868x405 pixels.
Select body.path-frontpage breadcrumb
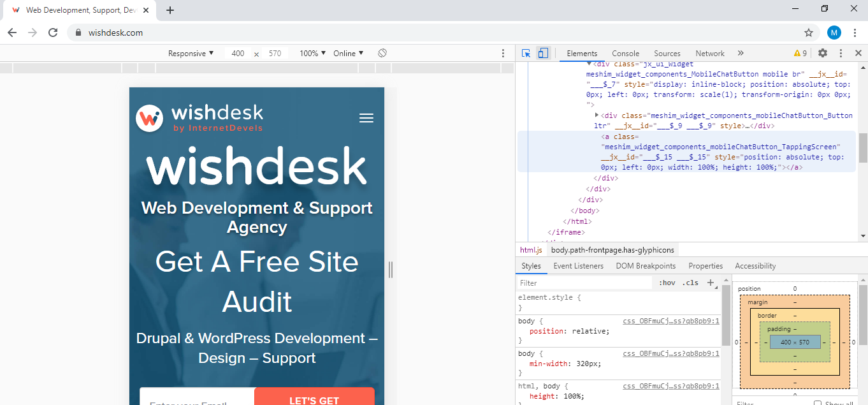pyautogui.click(x=612, y=250)
